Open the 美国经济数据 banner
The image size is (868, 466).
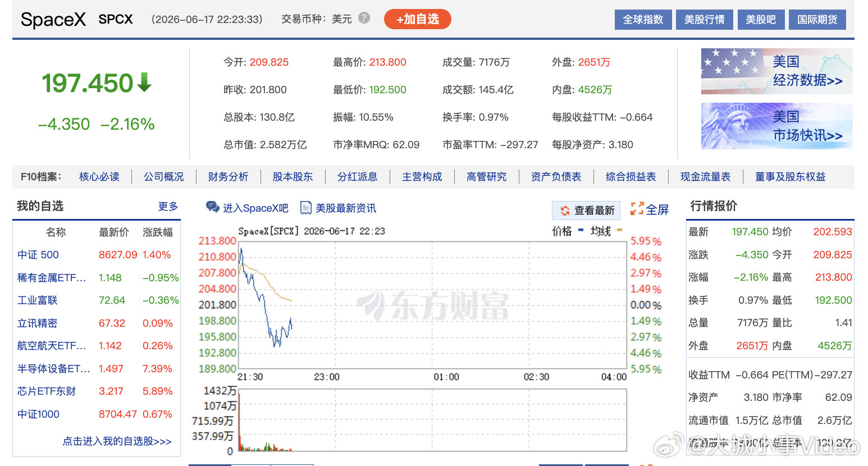point(776,71)
